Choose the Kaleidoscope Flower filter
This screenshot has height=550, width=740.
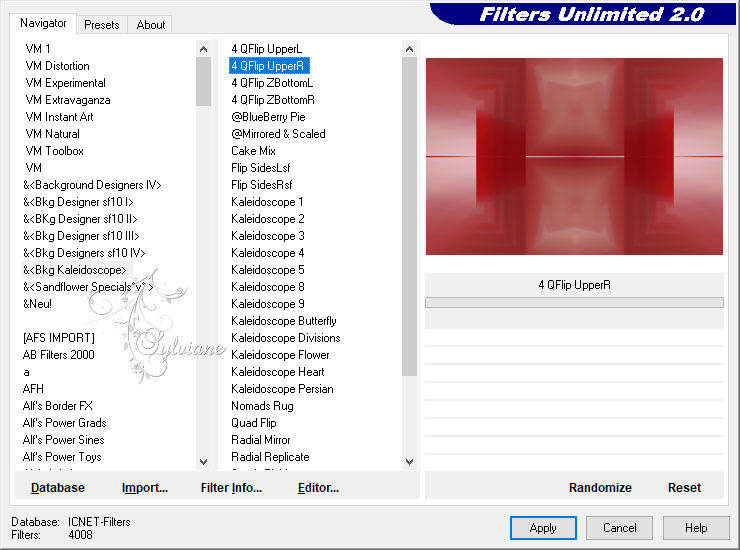[x=280, y=355]
